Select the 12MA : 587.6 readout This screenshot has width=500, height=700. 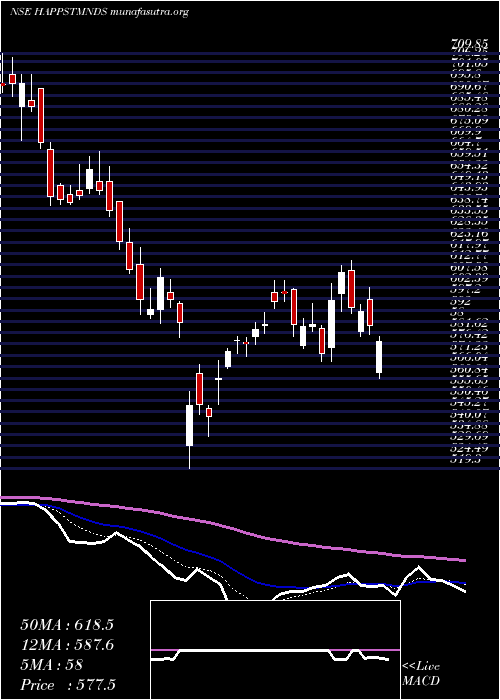[x=67, y=645]
